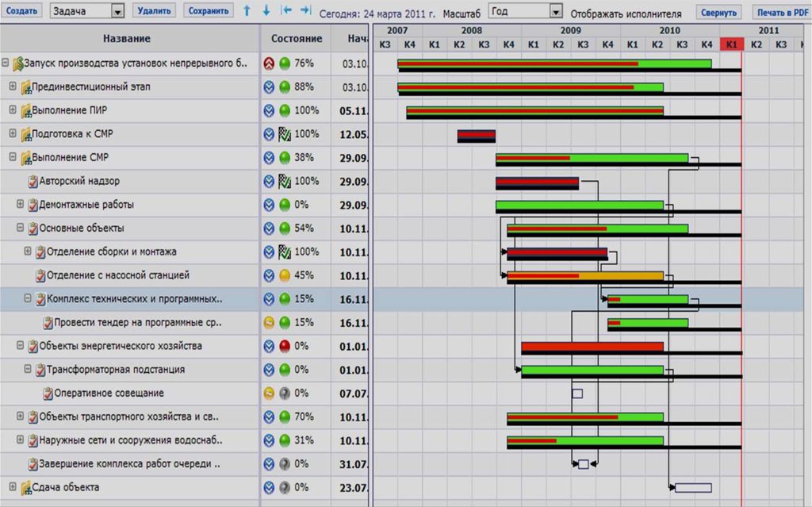Click the red priority icon on the top project row
Viewport: 812px width, 507px height.
(269, 63)
